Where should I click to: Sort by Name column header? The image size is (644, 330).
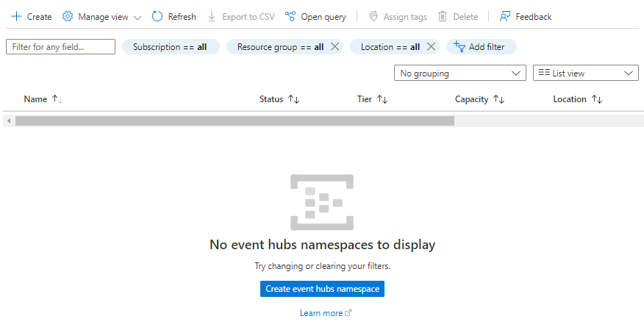[35, 99]
